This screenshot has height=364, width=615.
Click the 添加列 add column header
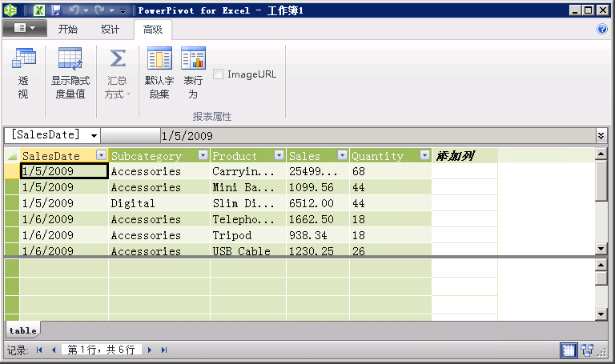pos(464,155)
